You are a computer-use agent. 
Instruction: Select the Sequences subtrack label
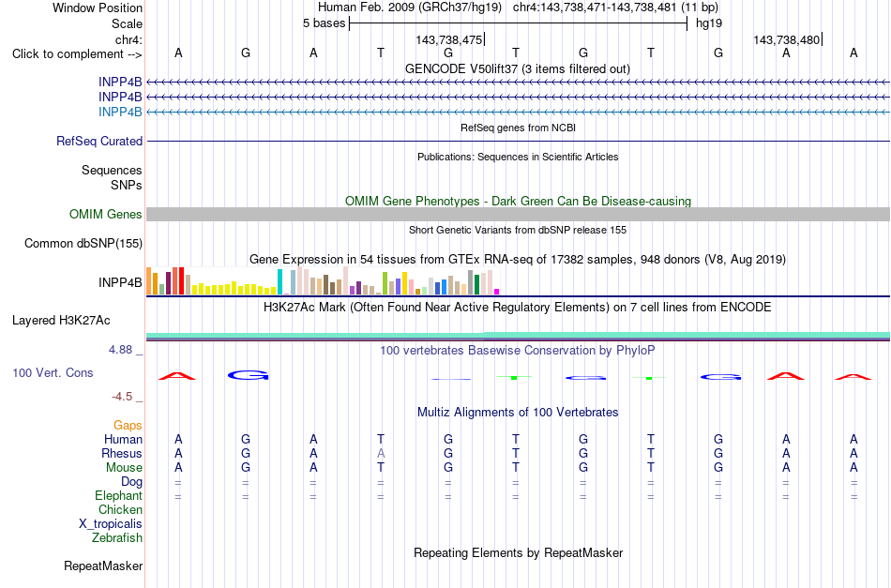click(112, 171)
